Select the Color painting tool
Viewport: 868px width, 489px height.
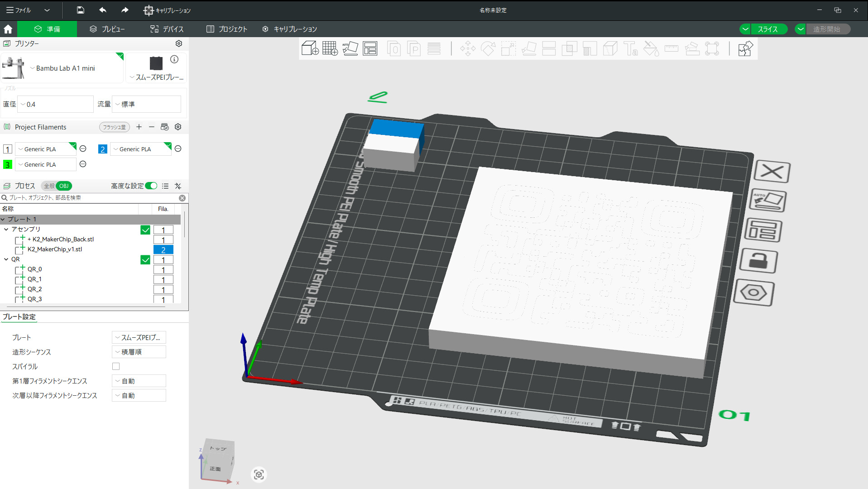tap(651, 48)
